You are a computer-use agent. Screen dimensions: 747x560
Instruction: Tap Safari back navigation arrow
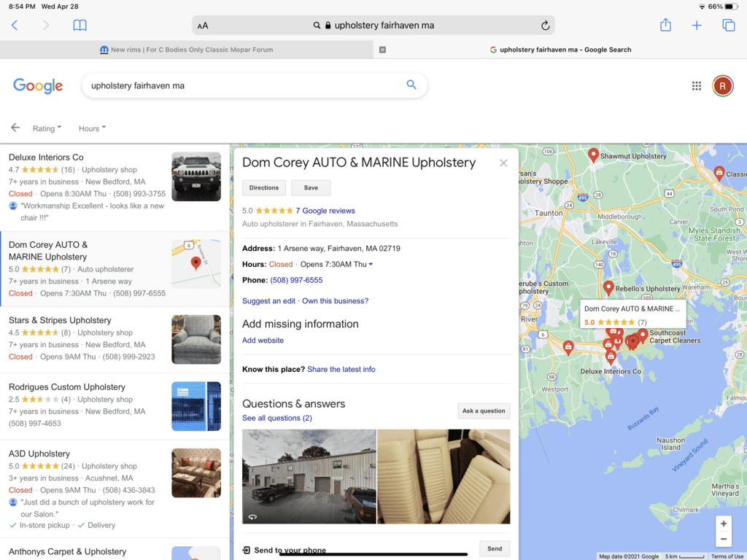click(15, 26)
